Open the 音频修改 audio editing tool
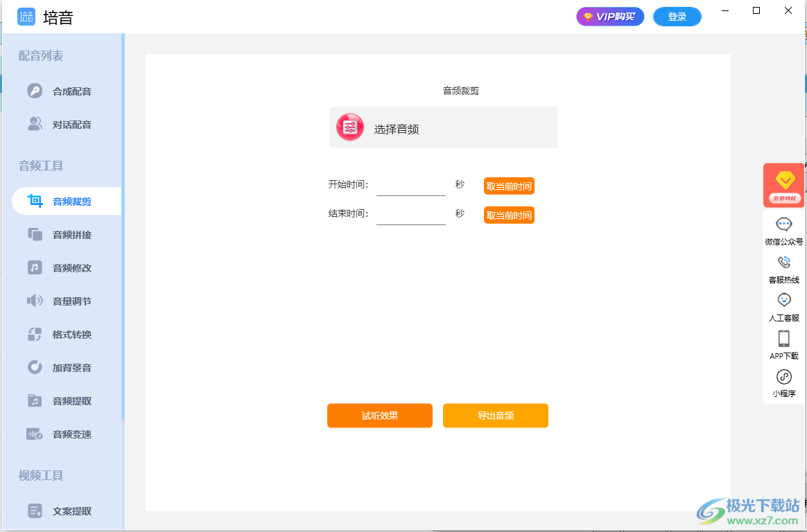The width and height of the screenshot is (807, 532). coord(66,267)
